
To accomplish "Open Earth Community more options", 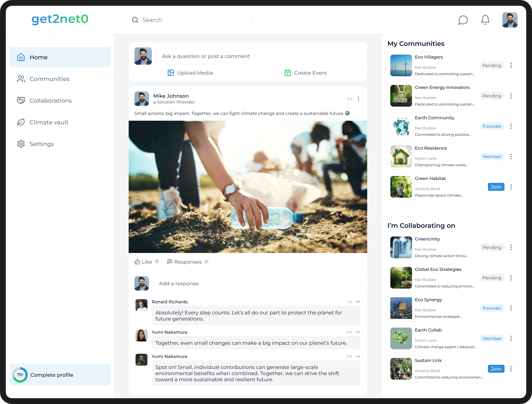I will pyautogui.click(x=511, y=126).
